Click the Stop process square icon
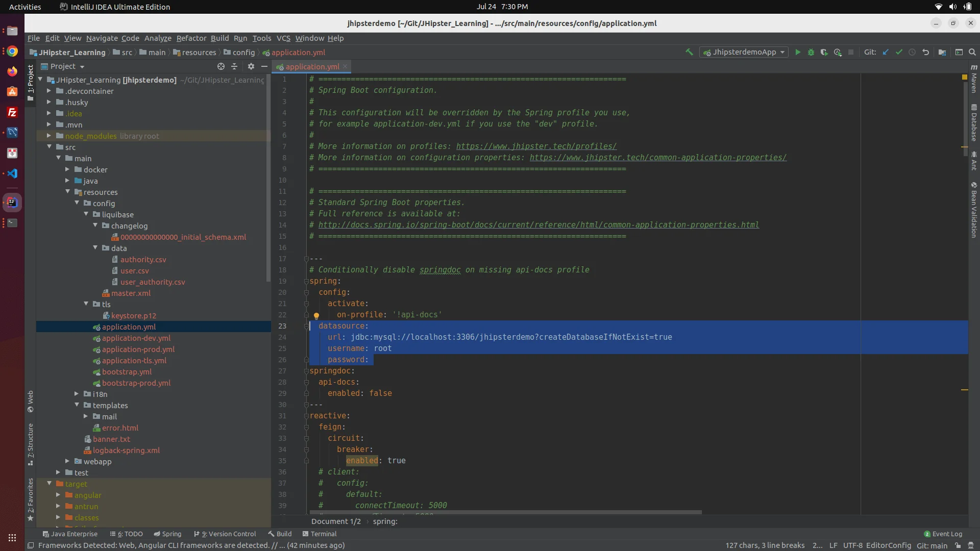 851,52
